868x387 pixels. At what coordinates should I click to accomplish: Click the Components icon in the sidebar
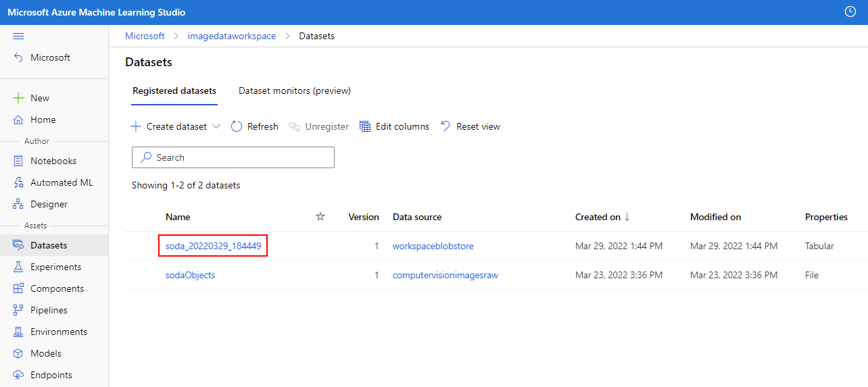point(18,288)
